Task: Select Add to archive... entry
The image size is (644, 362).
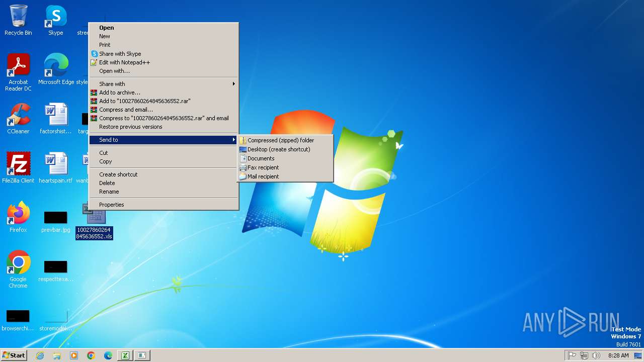Action: click(164, 93)
